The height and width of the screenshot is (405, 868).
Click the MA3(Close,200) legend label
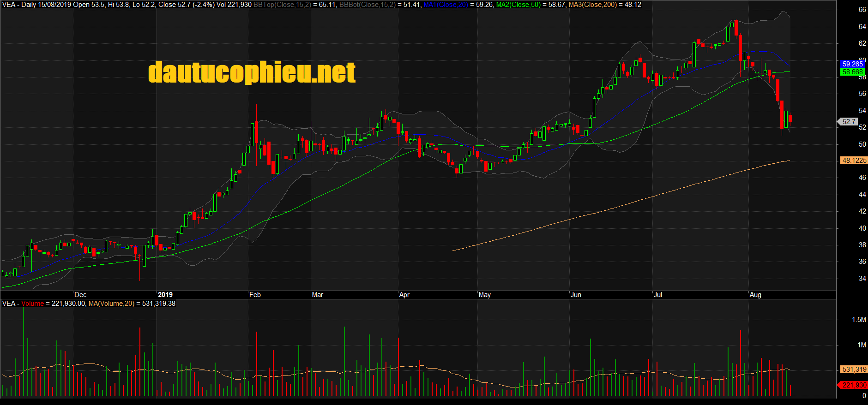click(x=593, y=5)
